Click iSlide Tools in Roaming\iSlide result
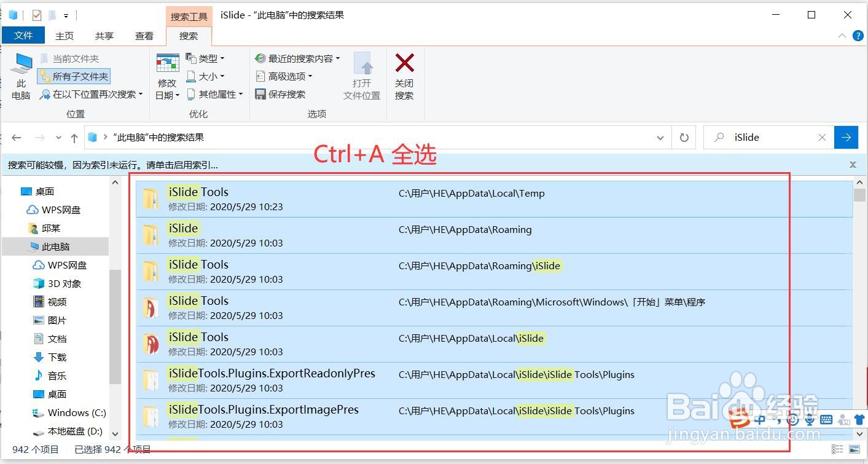The image size is (868, 464). 494,272
